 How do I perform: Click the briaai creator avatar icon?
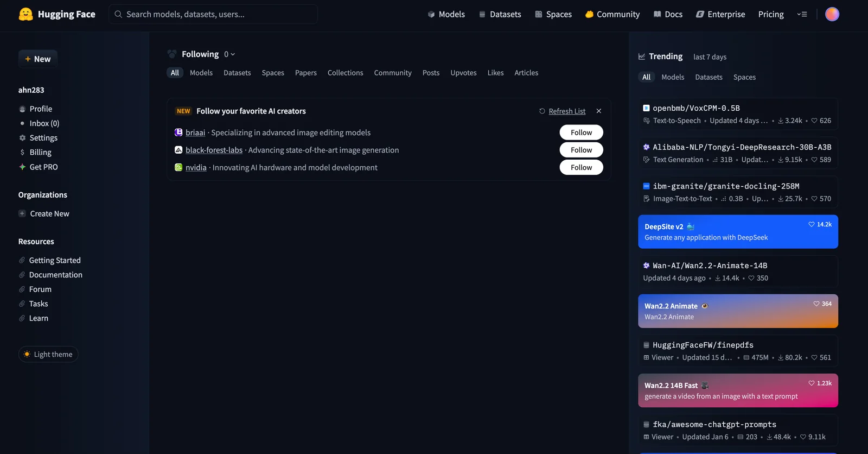pyautogui.click(x=178, y=133)
